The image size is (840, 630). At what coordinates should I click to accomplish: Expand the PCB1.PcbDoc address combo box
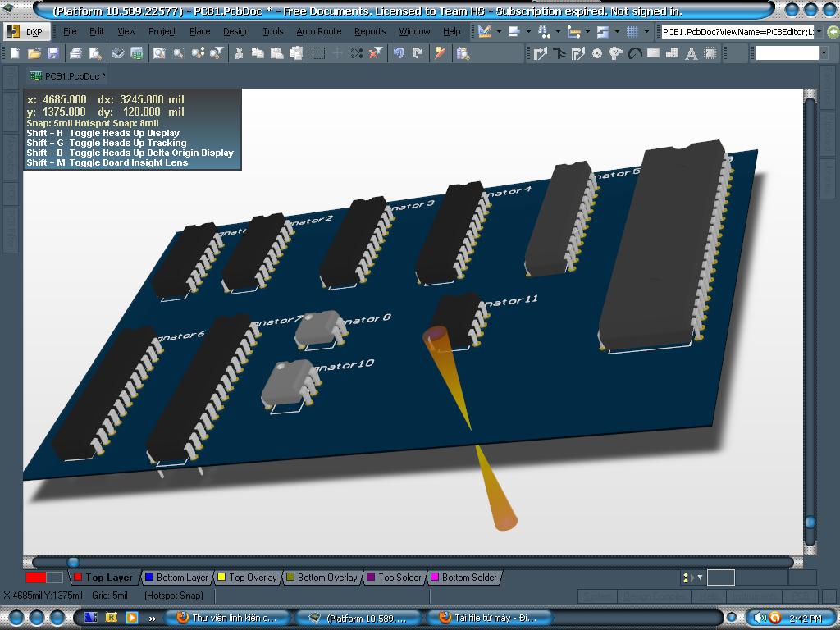pos(819,32)
